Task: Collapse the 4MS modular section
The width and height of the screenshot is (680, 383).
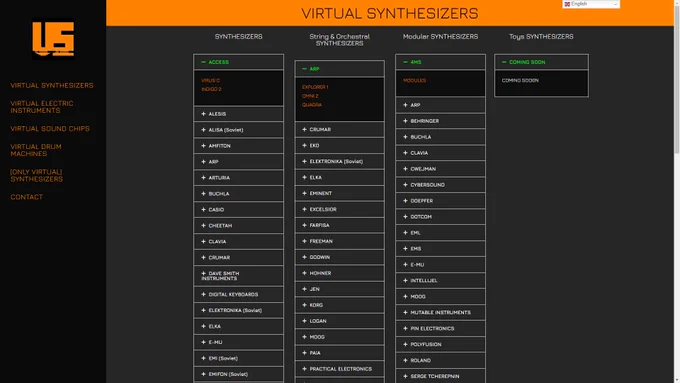Action: click(440, 62)
